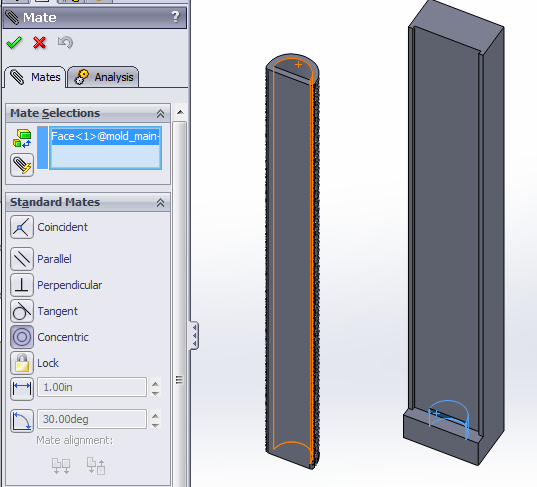Open Mate help question mark
This screenshot has width=537, height=487.
click(x=175, y=17)
